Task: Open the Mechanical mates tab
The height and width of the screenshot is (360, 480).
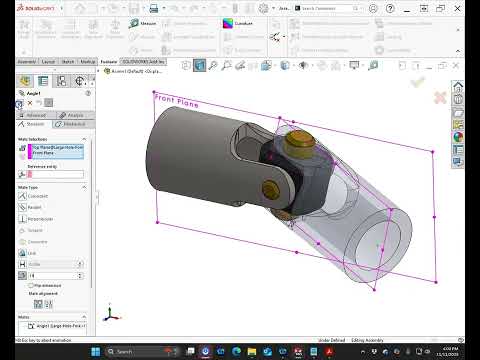Action: tap(73, 124)
